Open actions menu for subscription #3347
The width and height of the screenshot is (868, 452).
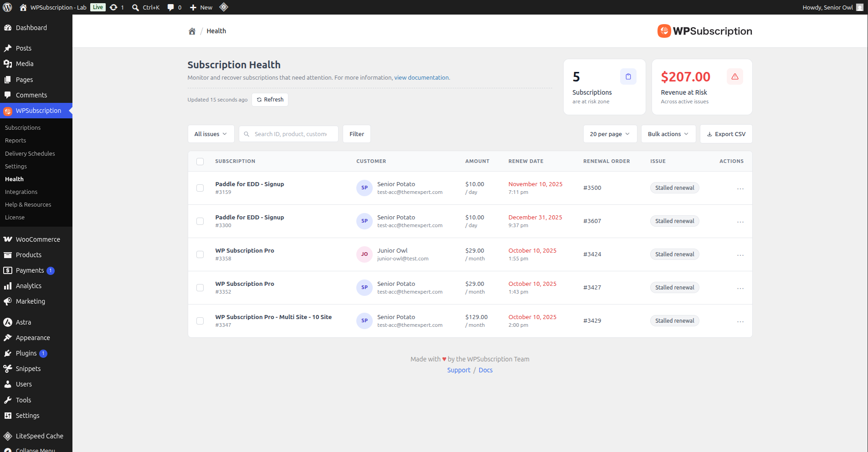pyautogui.click(x=740, y=321)
